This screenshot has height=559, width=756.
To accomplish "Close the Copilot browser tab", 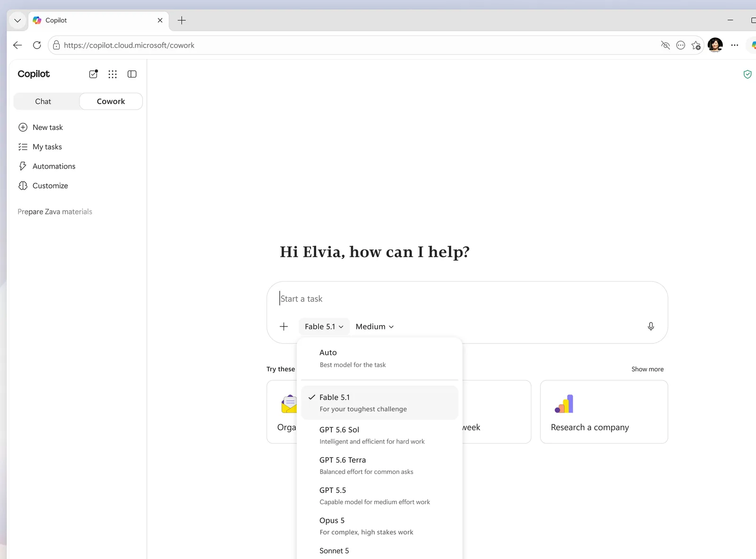I will click(x=160, y=20).
